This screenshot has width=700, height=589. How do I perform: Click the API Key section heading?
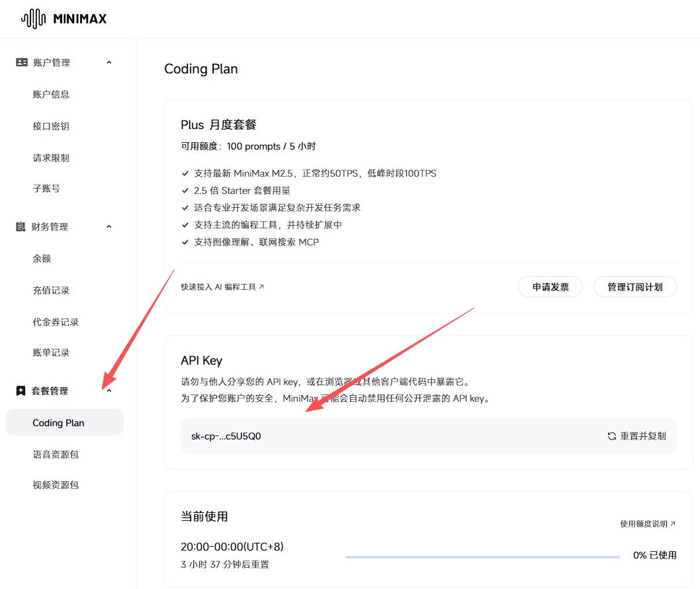pos(201,361)
